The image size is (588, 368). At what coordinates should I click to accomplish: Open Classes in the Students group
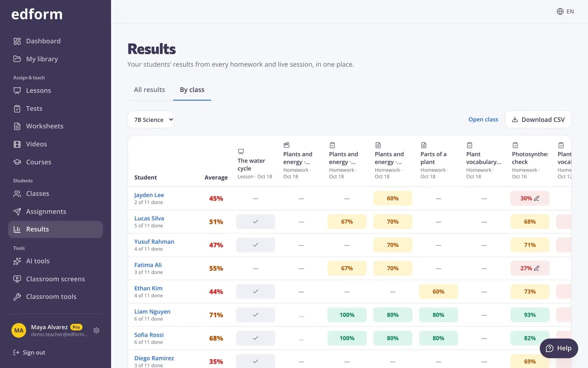55,194
